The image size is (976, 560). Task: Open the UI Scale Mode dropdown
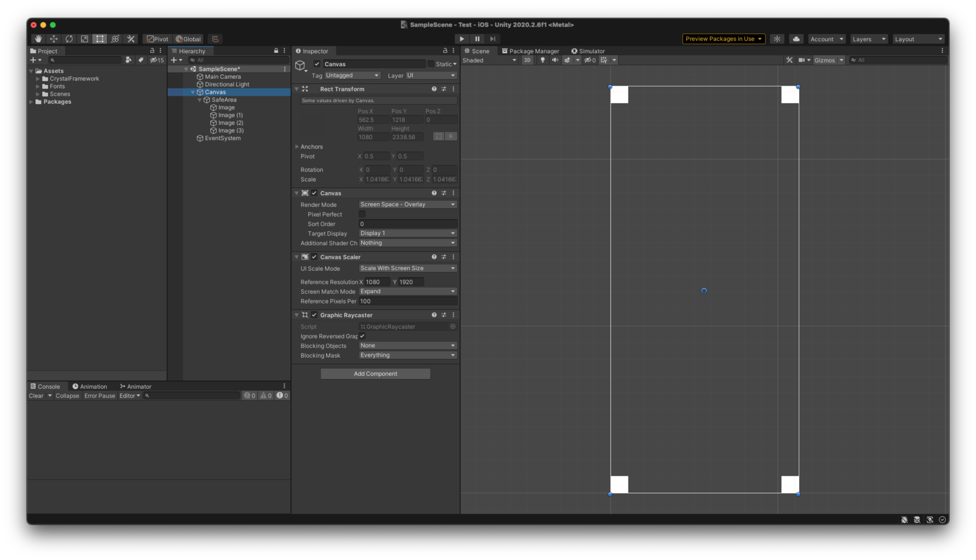click(x=407, y=268)
